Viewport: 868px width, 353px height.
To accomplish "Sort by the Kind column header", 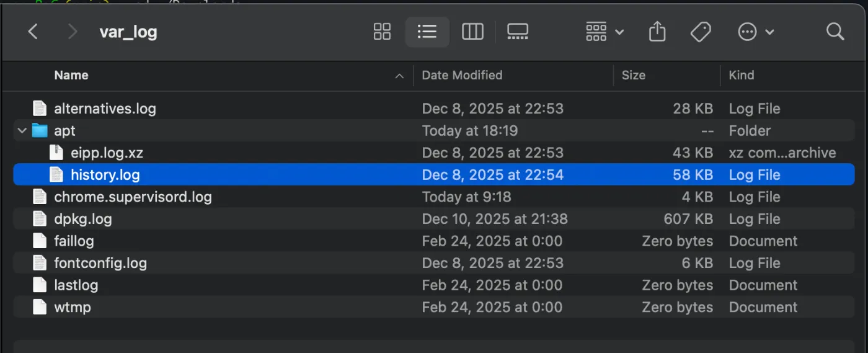I will coord(742,76).
